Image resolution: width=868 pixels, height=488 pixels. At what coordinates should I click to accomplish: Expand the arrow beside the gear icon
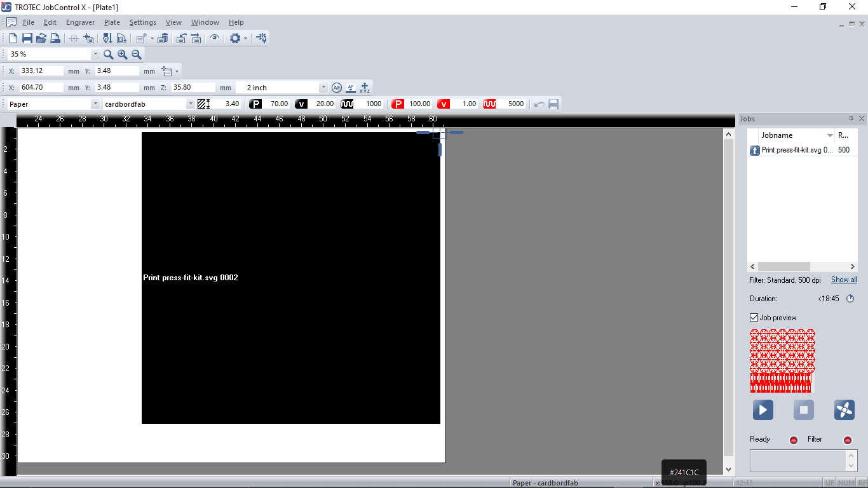245,39
